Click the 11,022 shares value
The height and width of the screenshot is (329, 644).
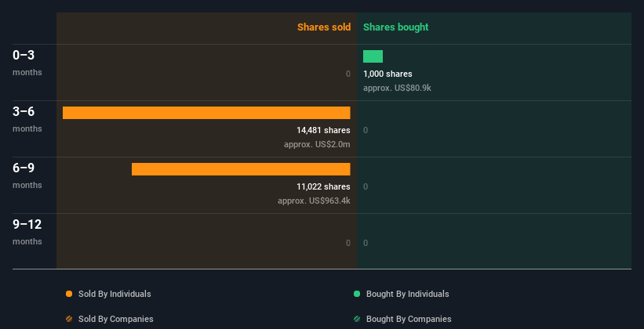[x=324, y=186]
